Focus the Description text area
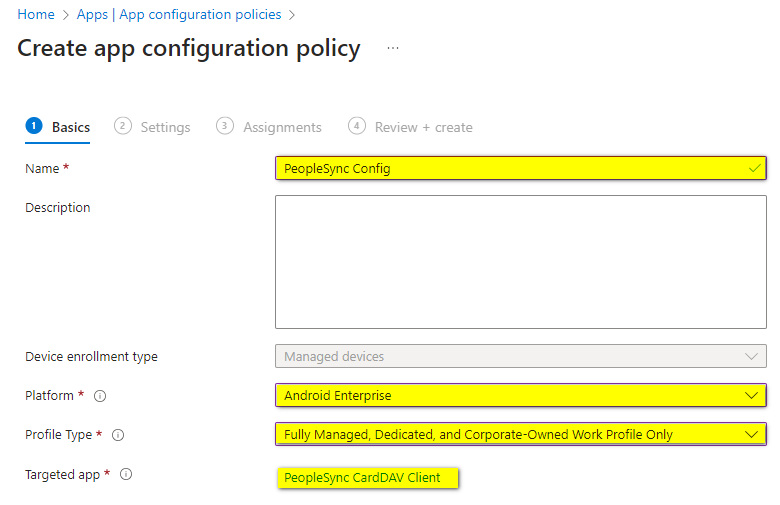 521,262
